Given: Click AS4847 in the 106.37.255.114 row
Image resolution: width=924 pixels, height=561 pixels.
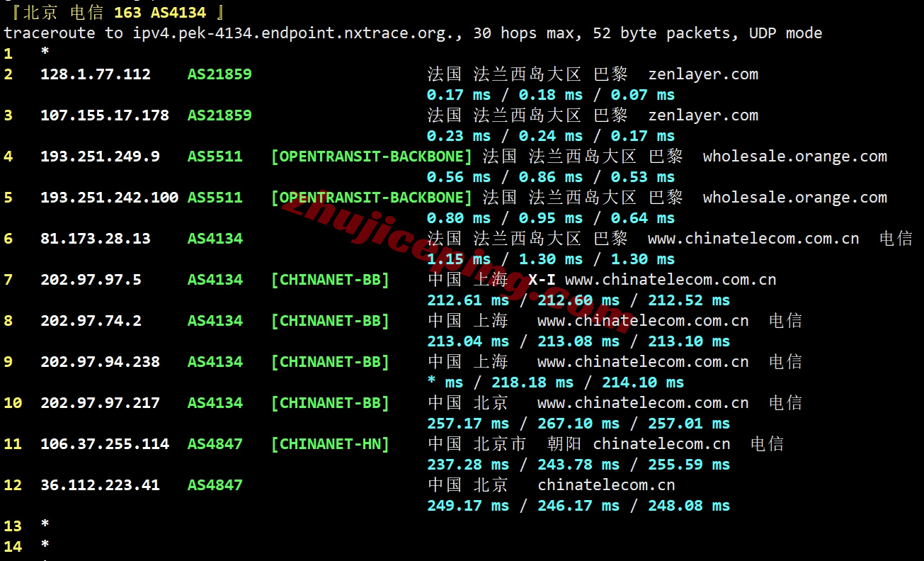Looking at the screenshot, I should point(215,444).
